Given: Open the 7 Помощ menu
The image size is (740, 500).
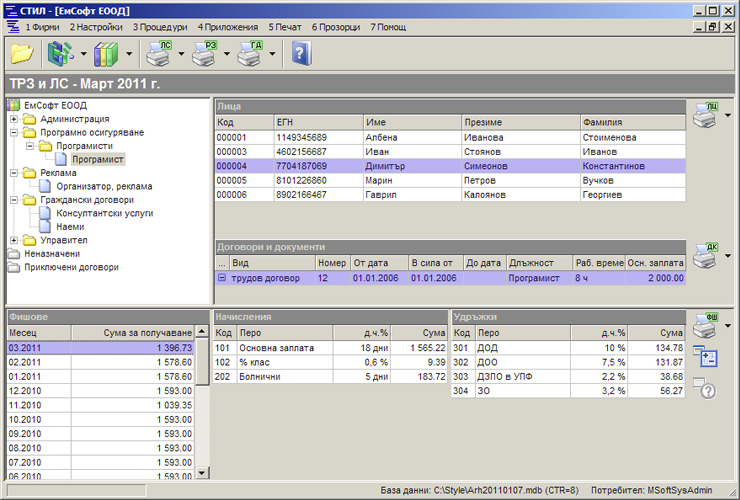Looking at the screenshot, I should coord(388,27).
